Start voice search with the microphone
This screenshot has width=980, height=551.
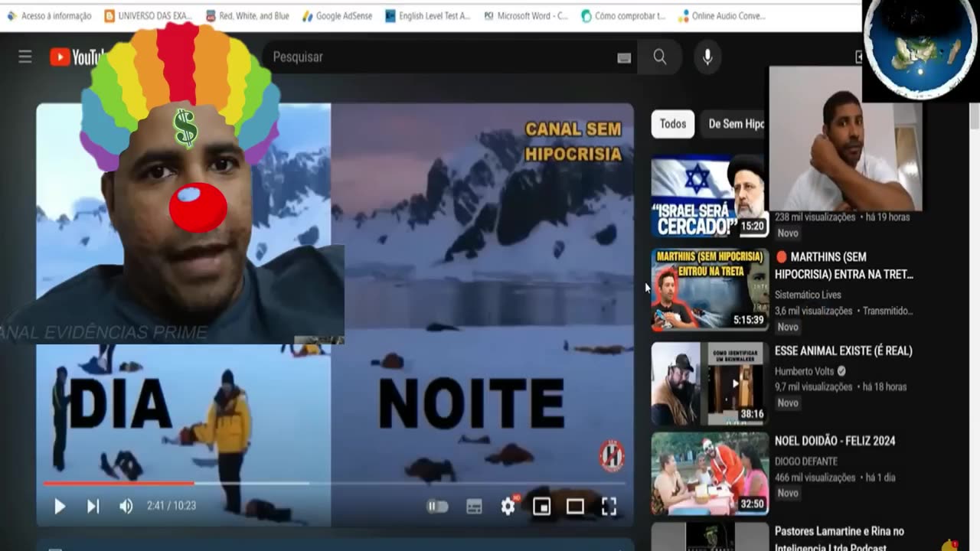tap(707, 57)
